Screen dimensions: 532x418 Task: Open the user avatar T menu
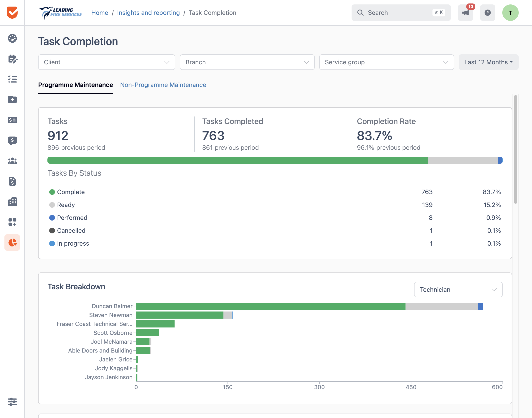point(510,13)
